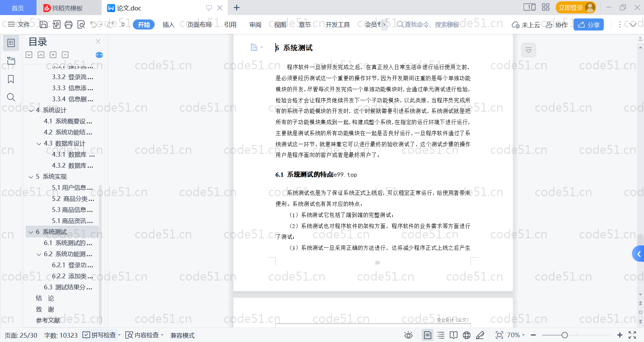Collapse the 4 系统设计 tree node
This screenshot has height=342, width=644.
coord(31,110)
